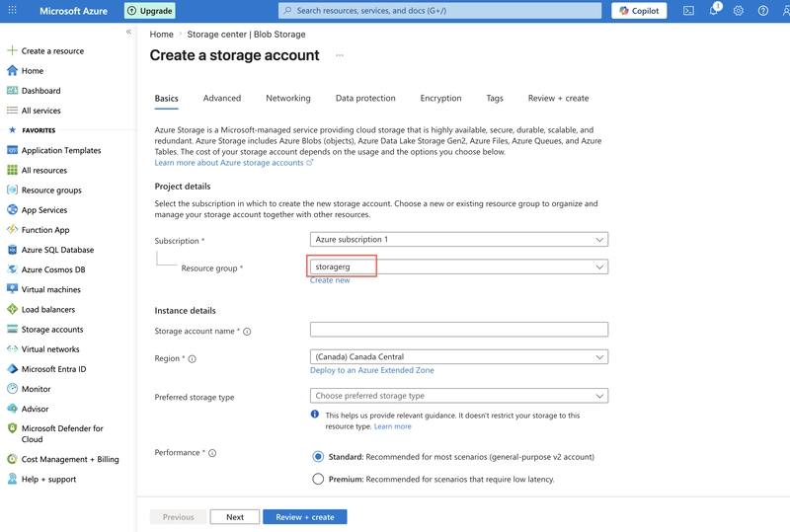
Task: Click the search resources, services, and docs box
Action: pos(439,11)
